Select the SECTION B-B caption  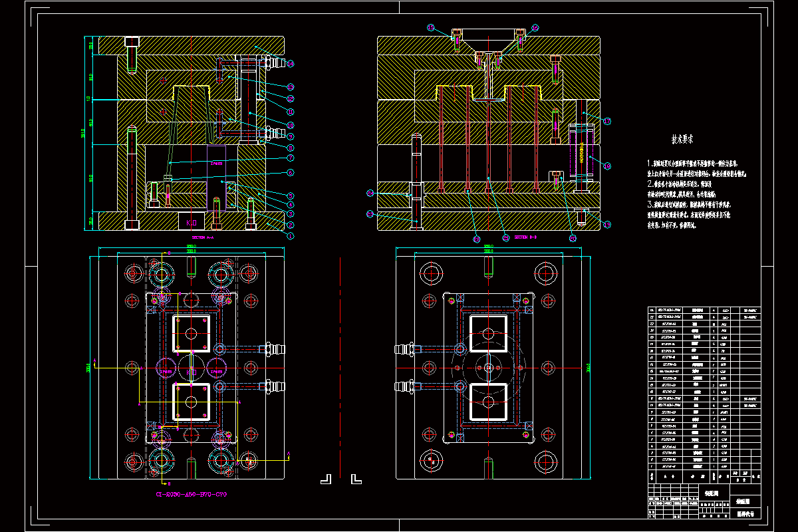[525, 237]
